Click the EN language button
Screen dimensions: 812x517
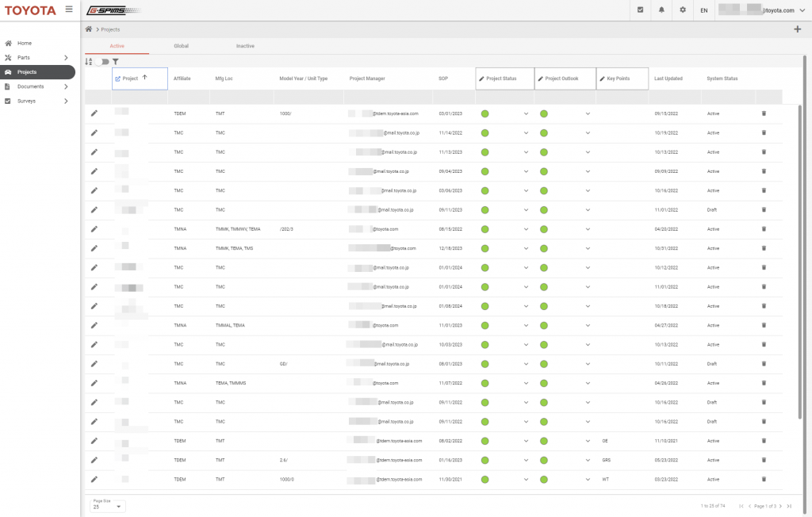704,10
